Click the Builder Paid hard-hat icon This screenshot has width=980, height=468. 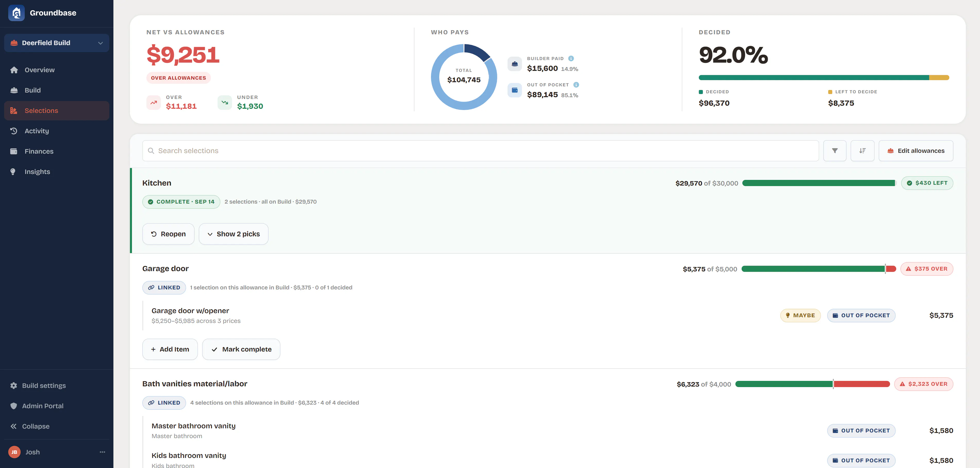pos(515,64)
